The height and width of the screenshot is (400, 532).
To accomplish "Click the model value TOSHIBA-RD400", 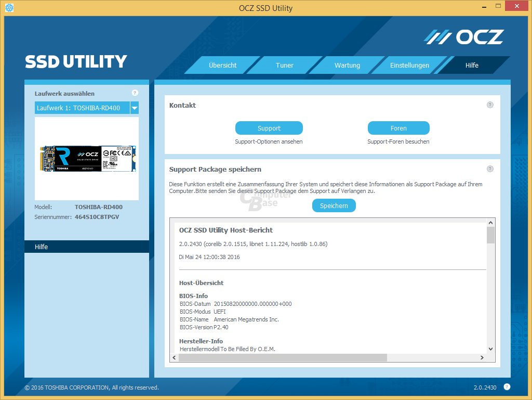I will pyautogui.click(x=99, y=207).
